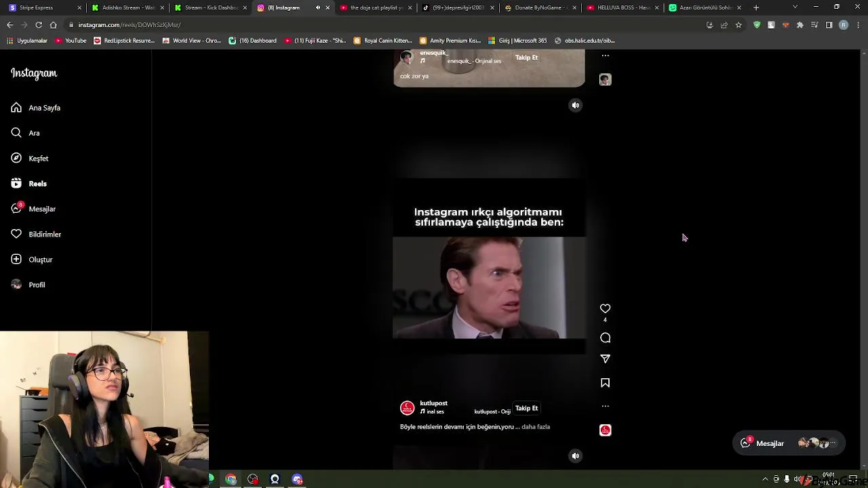Open Giriş | Microsoft 365 bookmark

pos(517,41)
